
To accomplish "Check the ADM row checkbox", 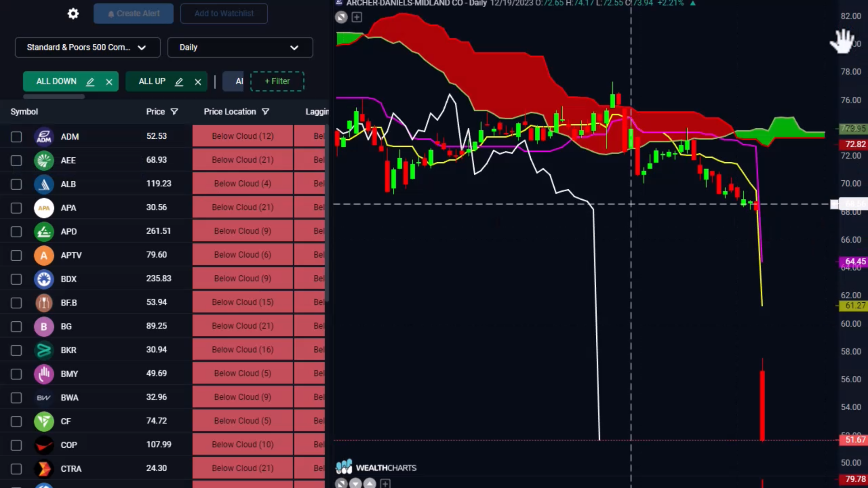I will 16,137.
